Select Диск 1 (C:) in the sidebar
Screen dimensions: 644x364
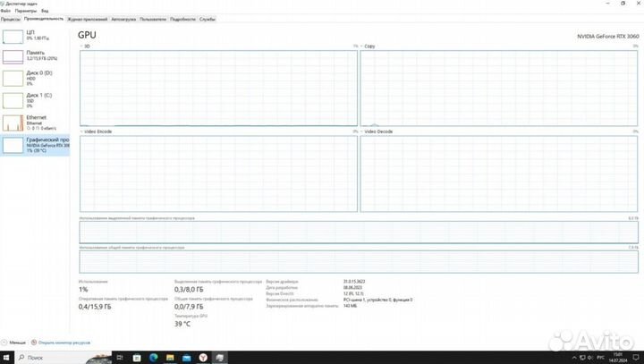(x=35, y=100)
